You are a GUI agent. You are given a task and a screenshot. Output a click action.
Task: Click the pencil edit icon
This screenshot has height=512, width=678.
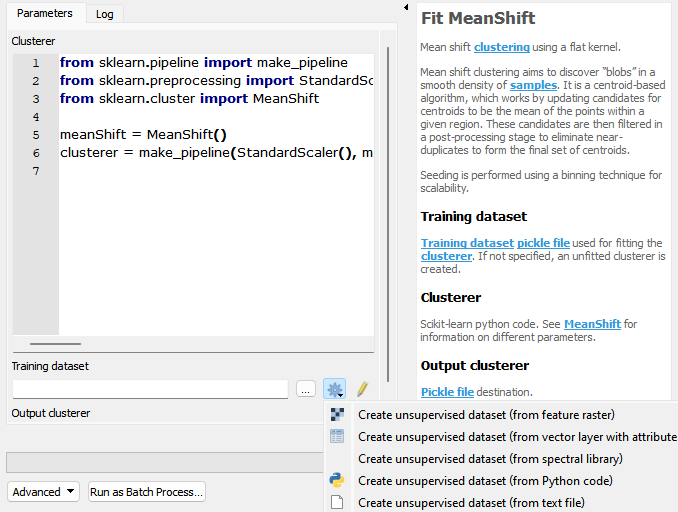click(362, 389)
